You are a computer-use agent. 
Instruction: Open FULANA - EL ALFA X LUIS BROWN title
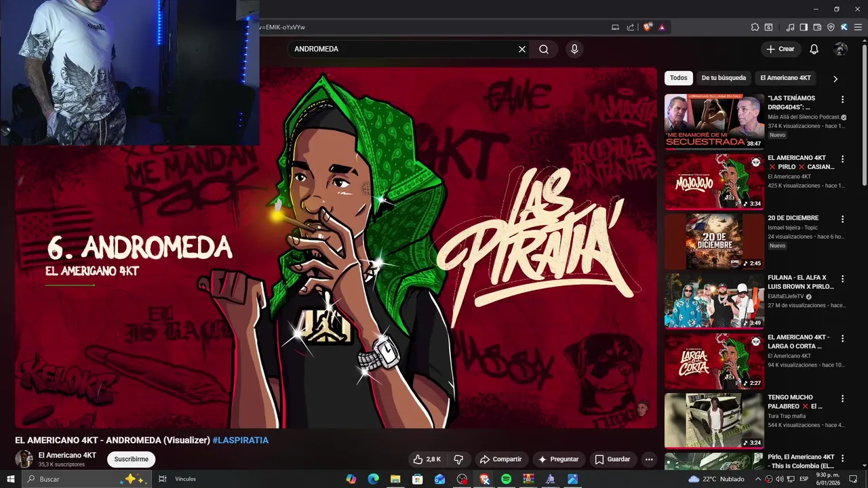click(801, 282)
